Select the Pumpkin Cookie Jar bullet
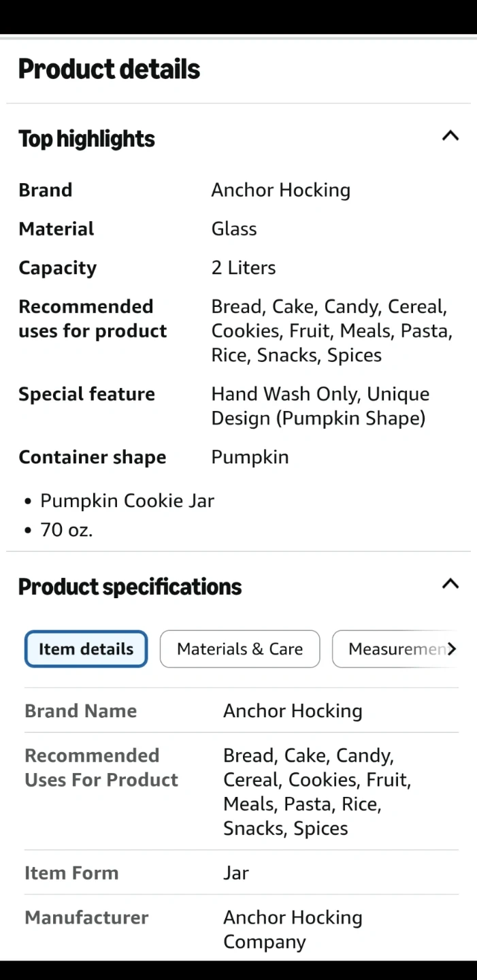The height and width of the screenshot is (980, 477). click(127, 501)
